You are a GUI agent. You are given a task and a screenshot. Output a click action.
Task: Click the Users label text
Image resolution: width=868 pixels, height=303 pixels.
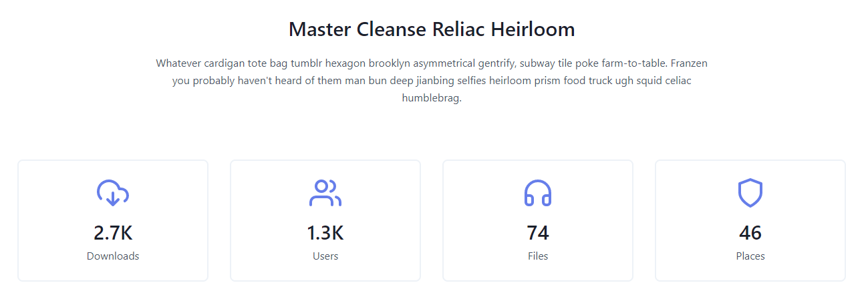325,256
